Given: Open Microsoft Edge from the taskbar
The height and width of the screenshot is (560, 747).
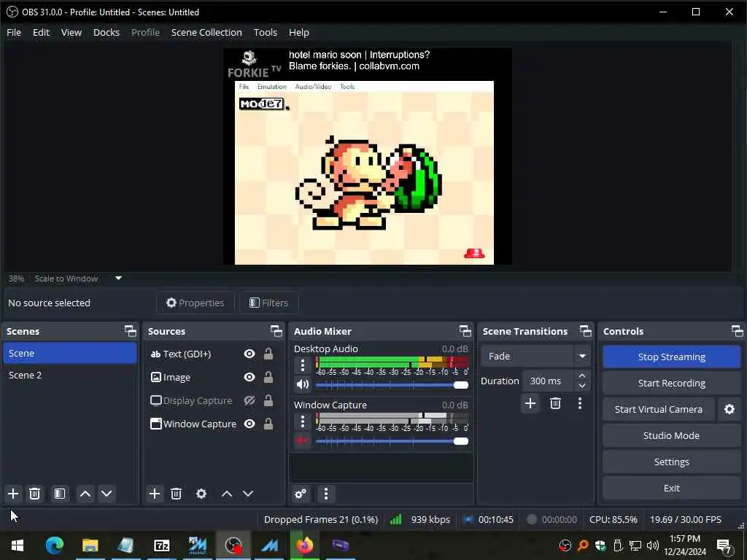Looking at the screenshot, I should (x=55, y=545).
